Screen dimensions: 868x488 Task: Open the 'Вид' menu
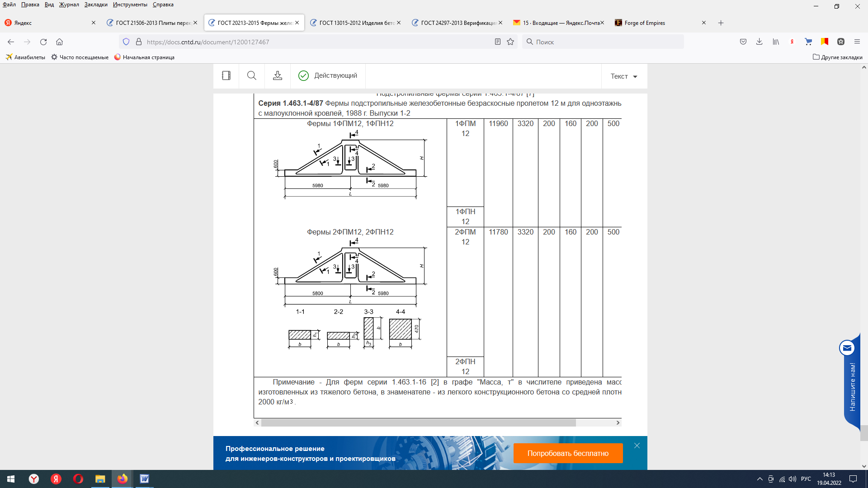click(x=49, y=5)
